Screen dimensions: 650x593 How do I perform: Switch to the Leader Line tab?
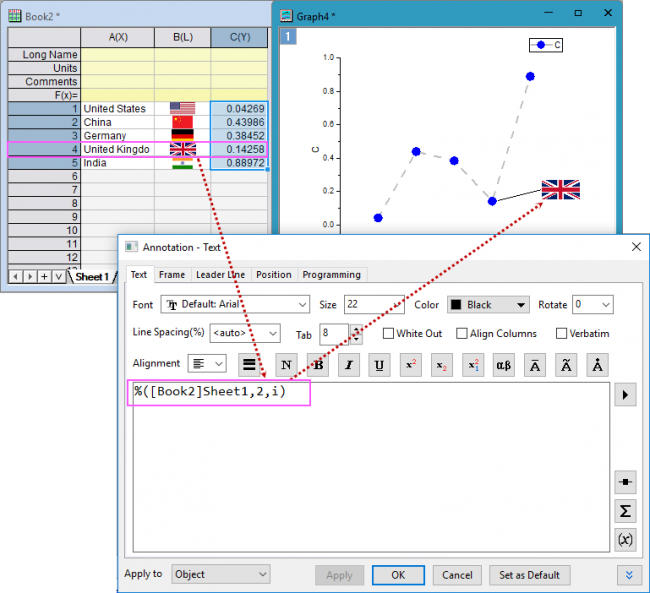[220, 275]
